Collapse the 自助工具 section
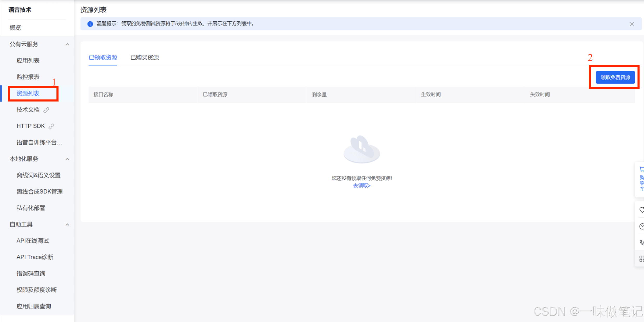 click(x=67, y=225)
